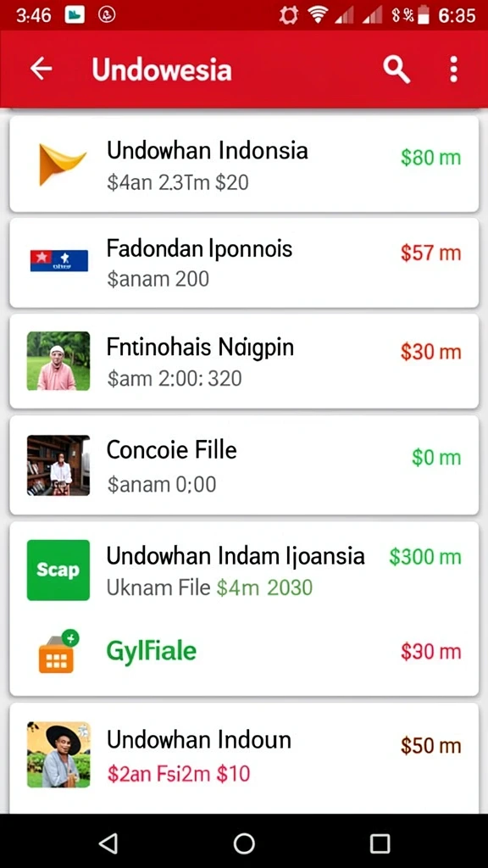The image size is (488, 868).
Task: Tap the red and blue flag icon
Action: click(58, 260)
